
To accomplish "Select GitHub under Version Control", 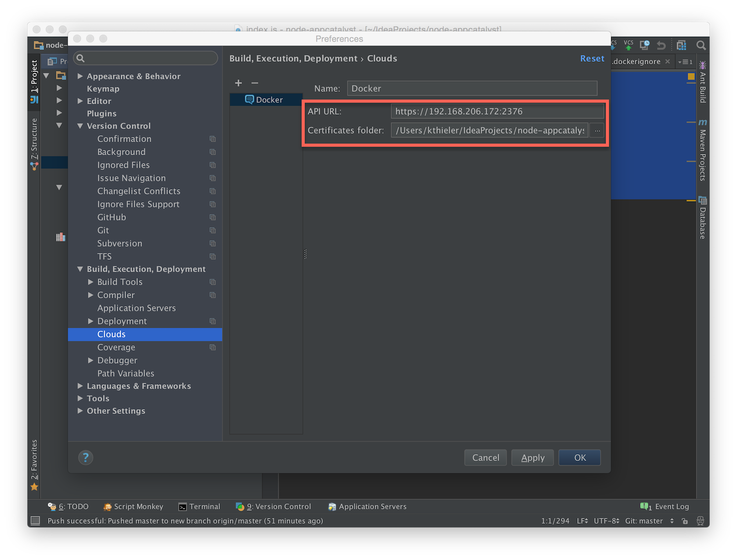I will (x=111, y=217).
